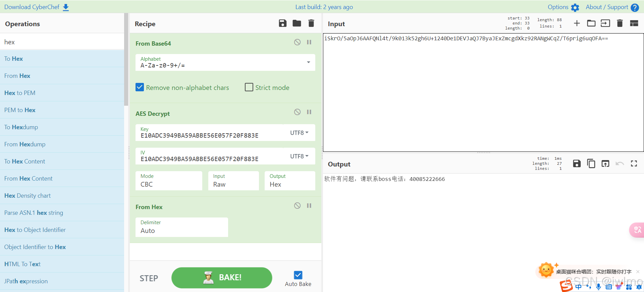
Task: Disable the AES Decrypt operation
Action: 298,112
